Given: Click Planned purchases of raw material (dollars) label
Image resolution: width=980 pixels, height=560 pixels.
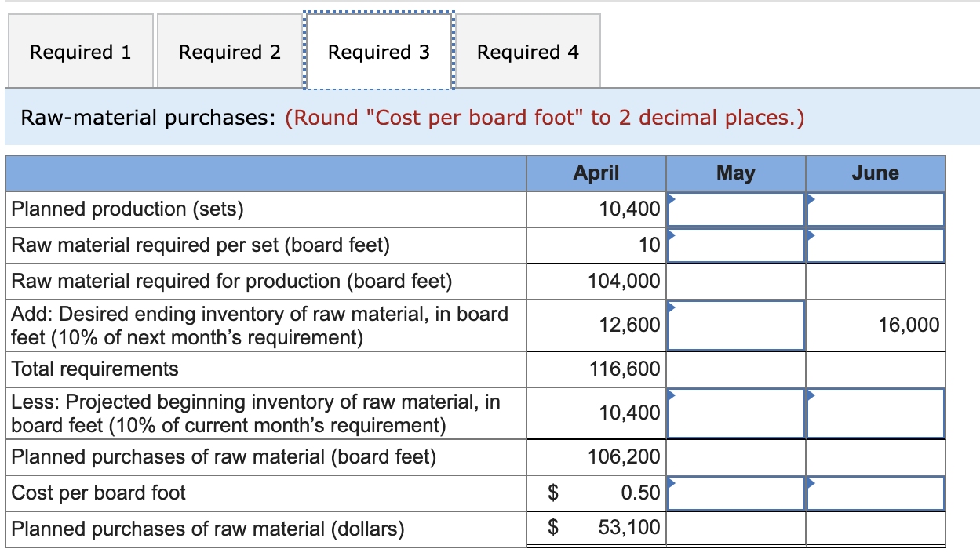Looking at the screenshot, I should pos(208,529).
